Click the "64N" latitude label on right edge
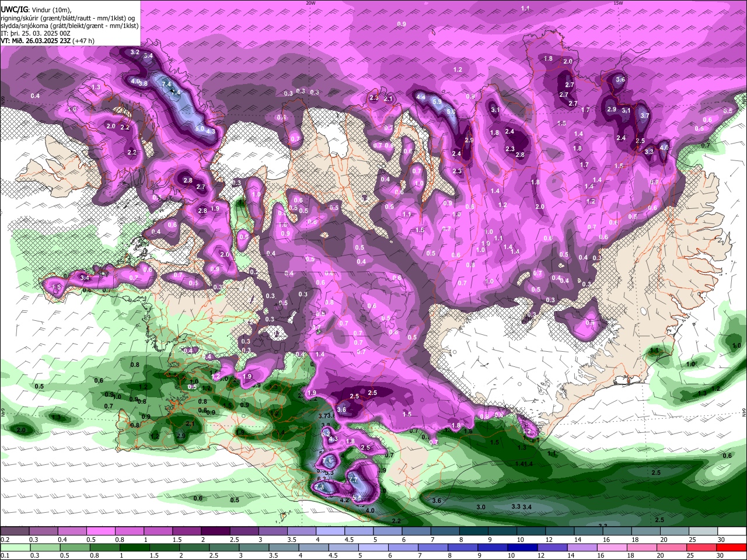 [x=744, y=411]
